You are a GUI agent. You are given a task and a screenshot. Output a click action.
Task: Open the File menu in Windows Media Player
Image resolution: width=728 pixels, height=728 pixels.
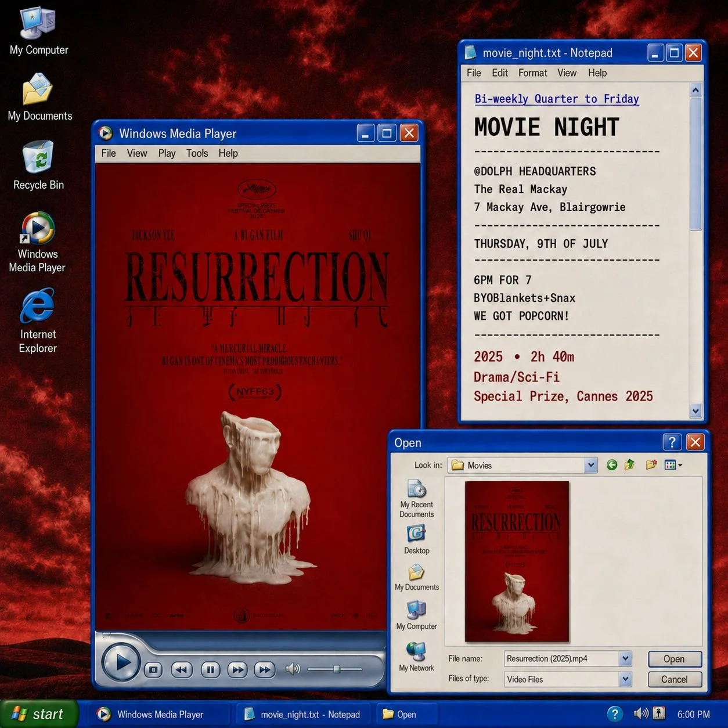click(x=109, y=153)
